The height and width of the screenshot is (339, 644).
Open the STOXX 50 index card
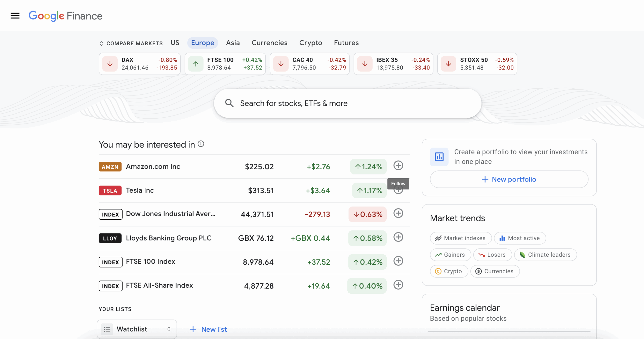pyautogui.click(x=477, y=64)
